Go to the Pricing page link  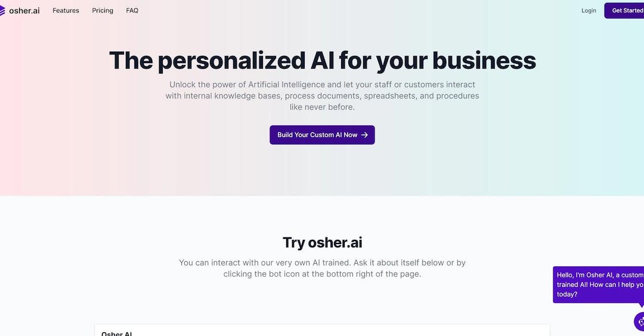click(x=103, y=10)
